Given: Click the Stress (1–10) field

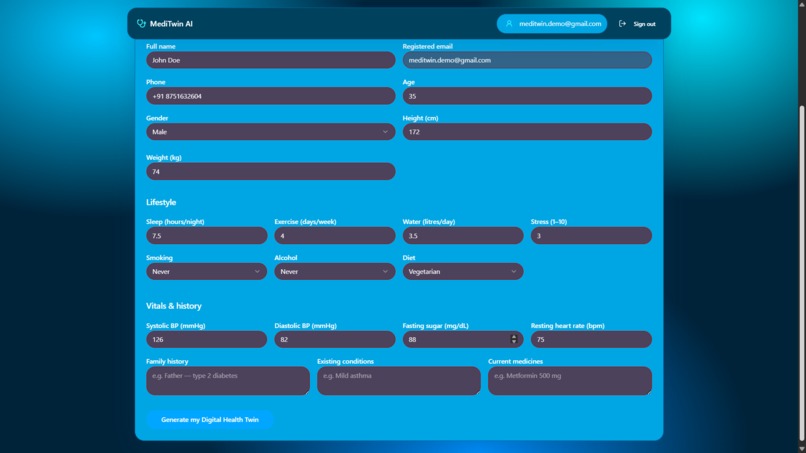Looking at the screenshot, I should tap(591, 235).
